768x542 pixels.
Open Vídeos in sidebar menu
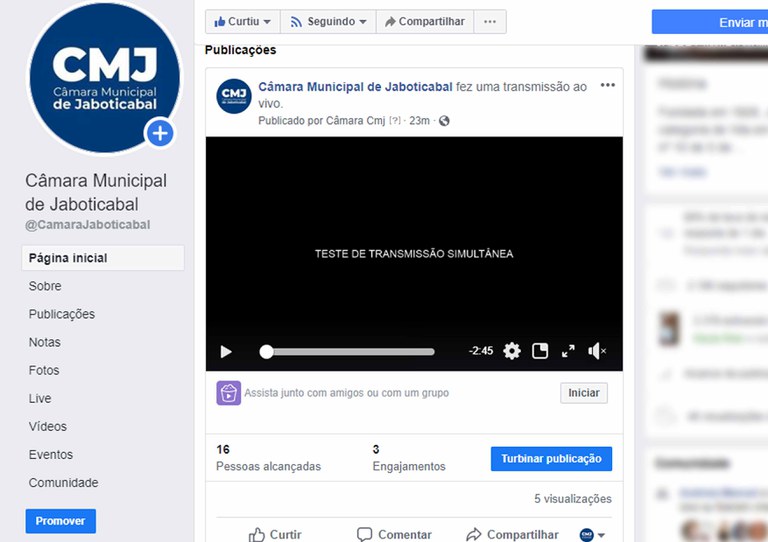pyautogui.click(x=48, y=426)
